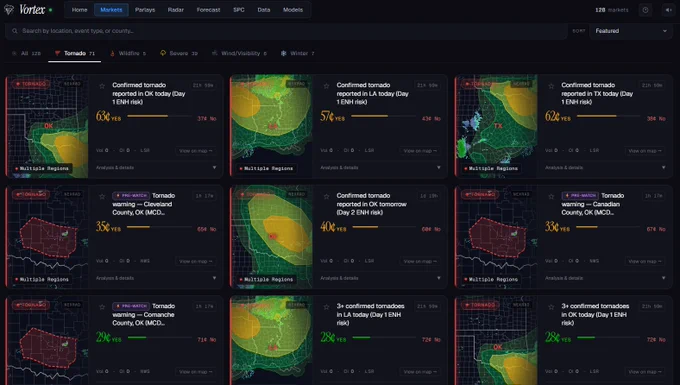Toggle star on 3+ tornadoes OK today
The width and height of the screenshot is (680, 385).
[551, 307]
